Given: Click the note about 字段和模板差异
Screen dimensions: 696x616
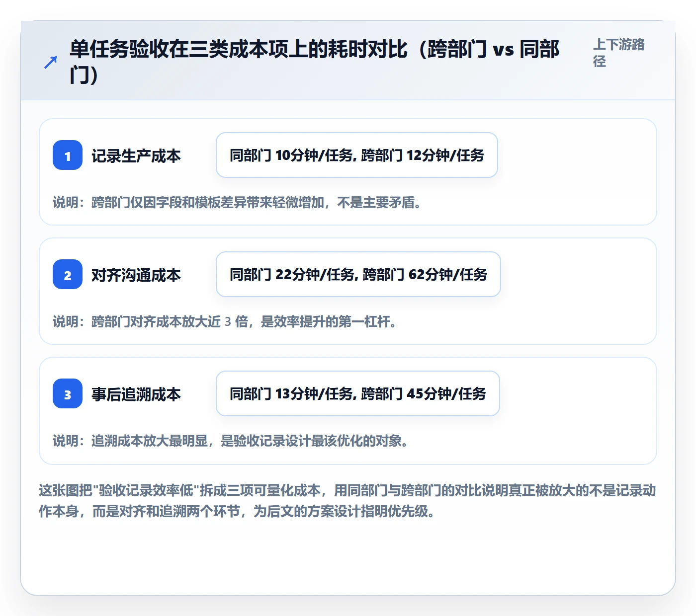Looking at the screenshot, I should click(238, 202).
